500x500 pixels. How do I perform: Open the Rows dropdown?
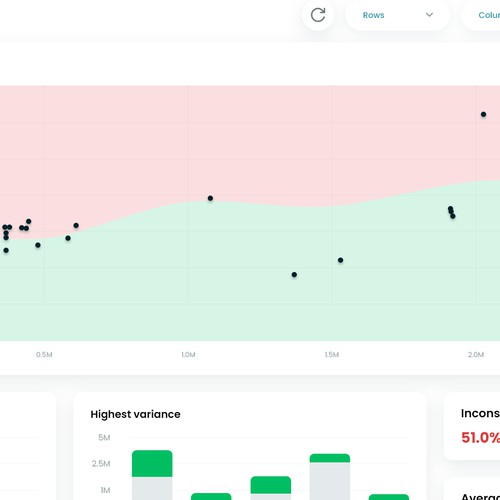[397, 15]
